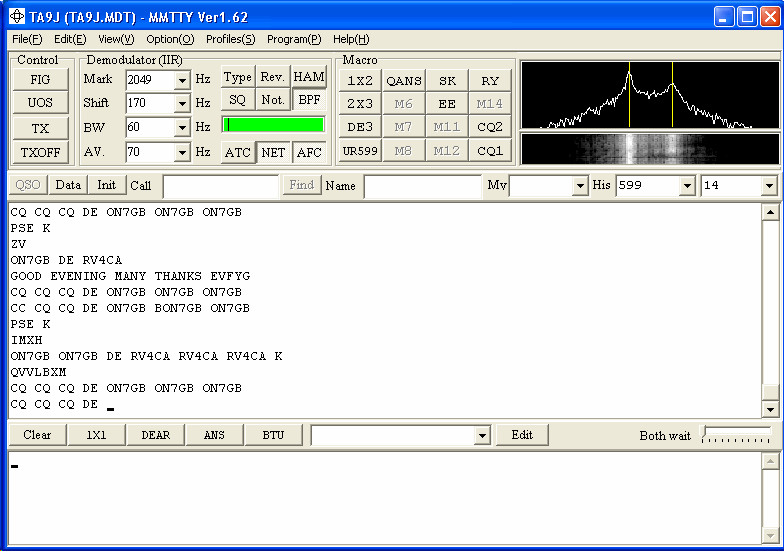Toggle the Not. notch filter button
784x551 pixels.
pos(272,100)
